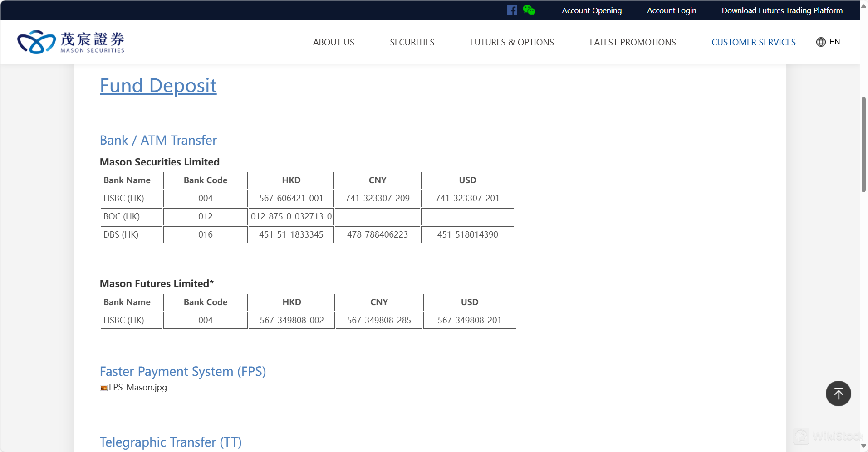Open the Facebook page icon
868x452 pixels.
(x=512, y=10)
